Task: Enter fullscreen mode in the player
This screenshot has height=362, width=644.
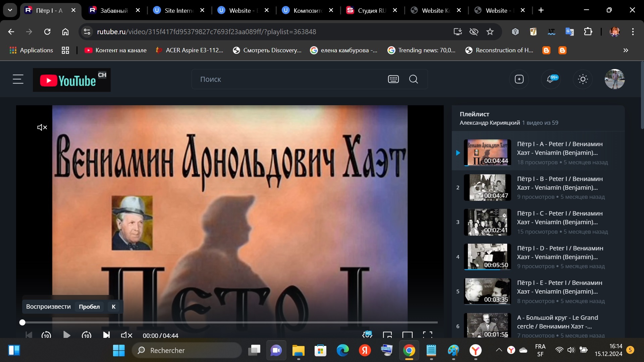Action: tap(427, 335)
